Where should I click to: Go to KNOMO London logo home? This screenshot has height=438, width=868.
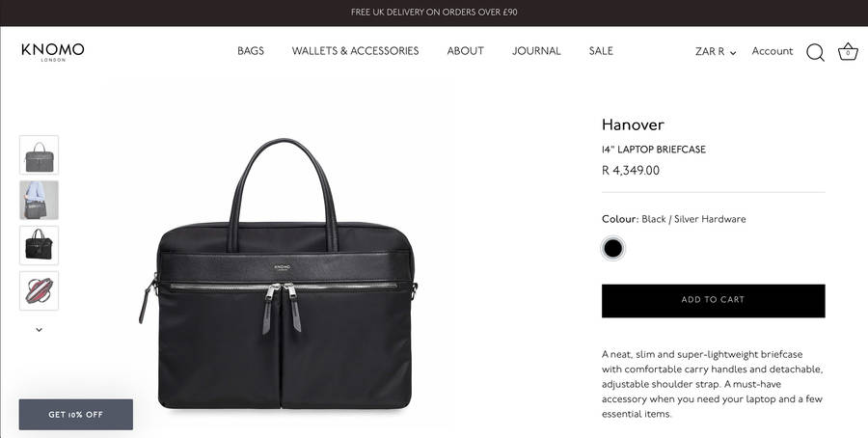click(x=53, y=52)
